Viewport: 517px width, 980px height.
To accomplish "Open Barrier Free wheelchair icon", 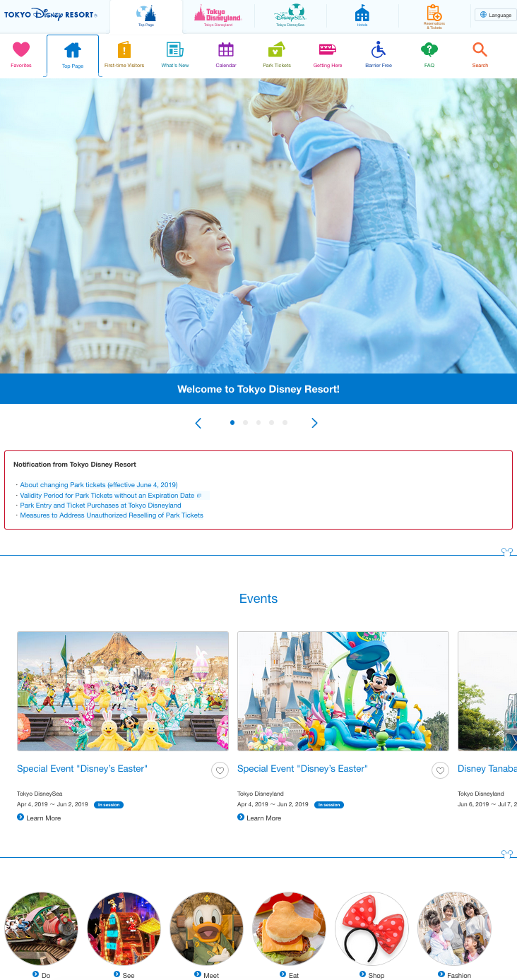I will coord(379,50).
